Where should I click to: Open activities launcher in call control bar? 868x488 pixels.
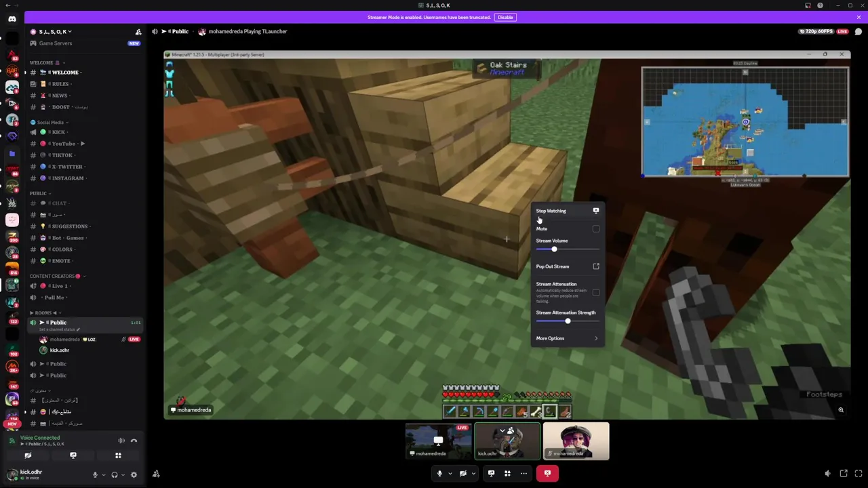507,473
